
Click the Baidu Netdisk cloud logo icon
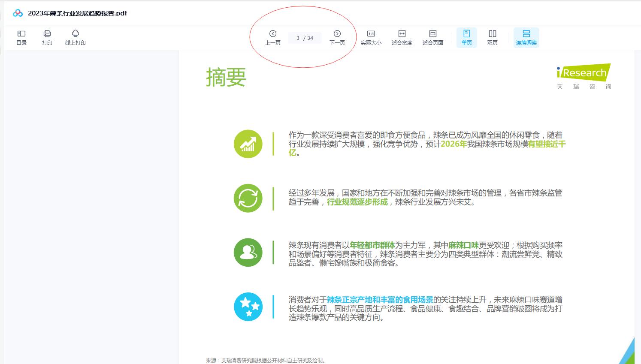click(18, 13)
